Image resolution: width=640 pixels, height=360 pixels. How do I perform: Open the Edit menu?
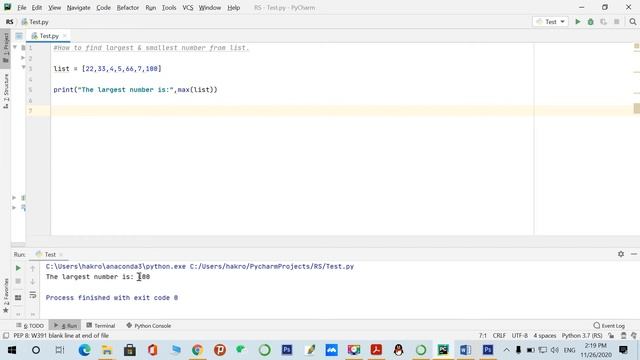37,8
